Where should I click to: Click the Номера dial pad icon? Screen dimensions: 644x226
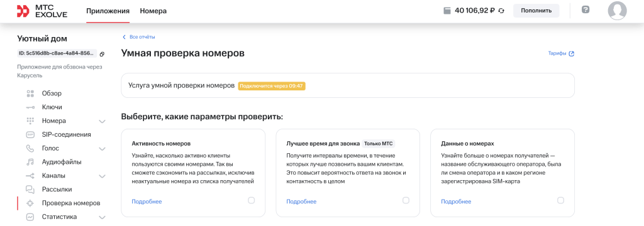(x=30, y=121)
